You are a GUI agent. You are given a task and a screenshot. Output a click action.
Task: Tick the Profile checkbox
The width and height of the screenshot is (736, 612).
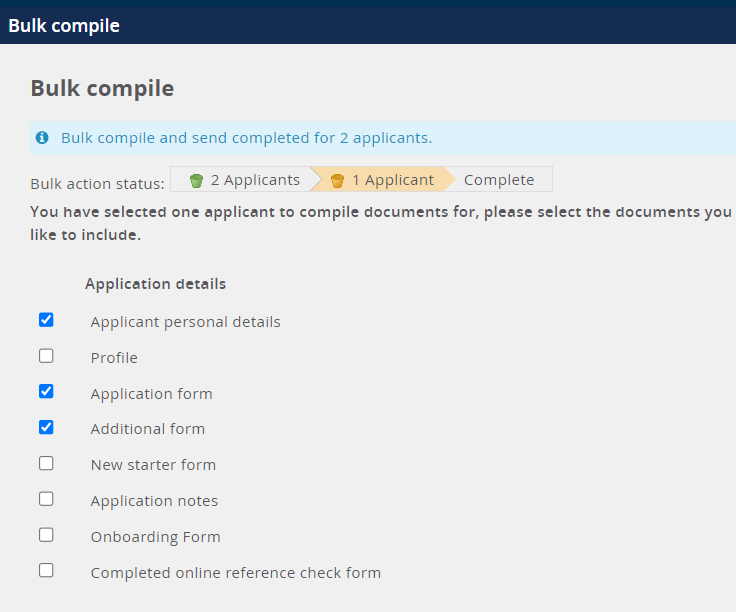[x=46, y=356]
